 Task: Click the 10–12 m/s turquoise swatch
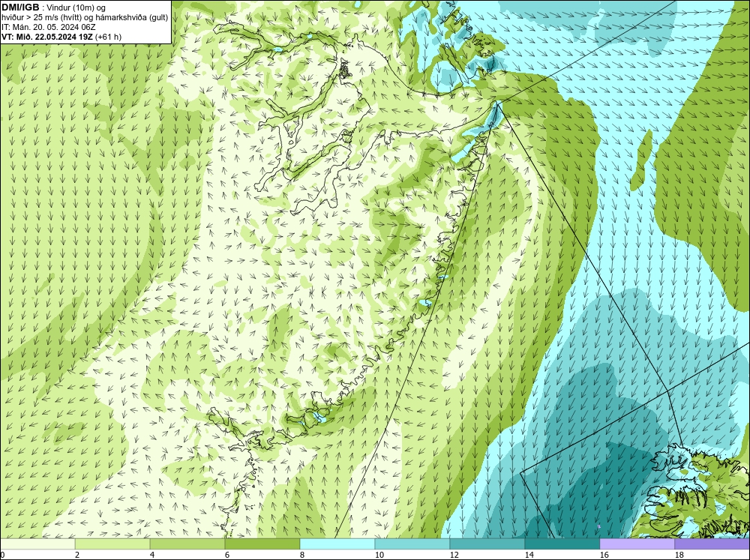click(412, 544)
